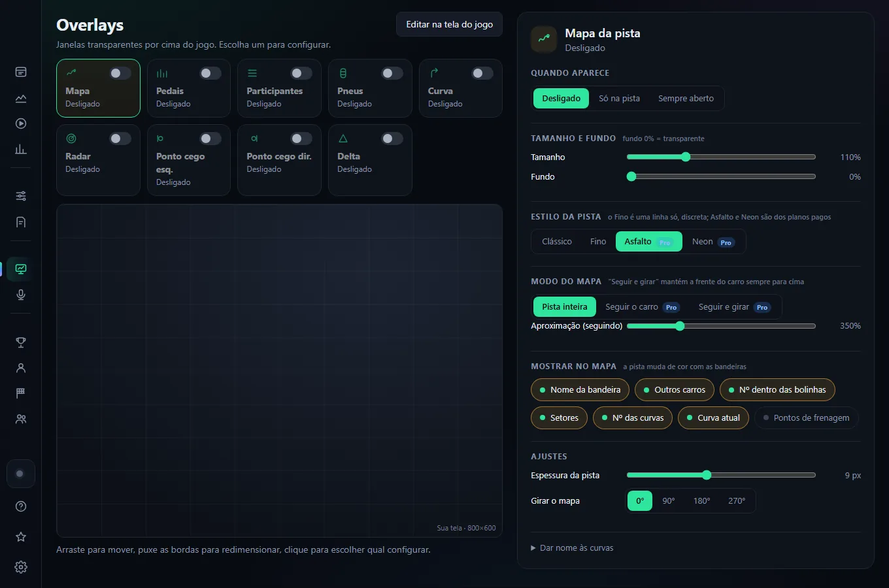Enable the Radar overlay switch
The width and height of the screenshot is (889, 588).
(120, 139)
